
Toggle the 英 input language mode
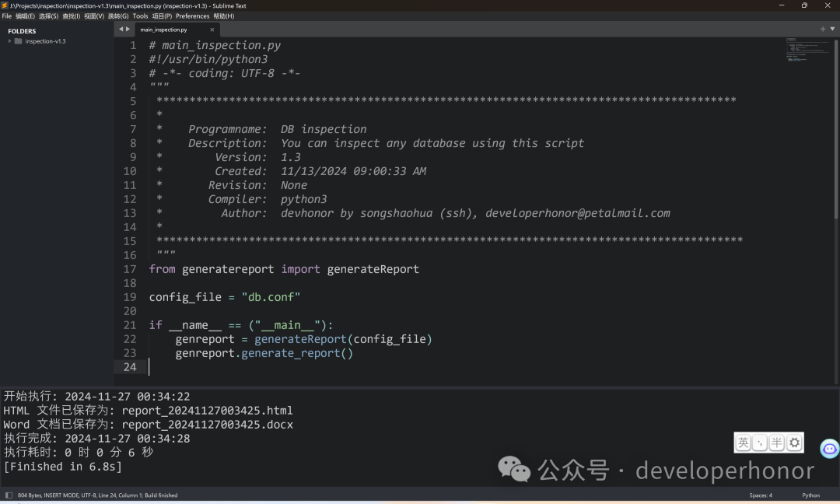coord(743,443)
